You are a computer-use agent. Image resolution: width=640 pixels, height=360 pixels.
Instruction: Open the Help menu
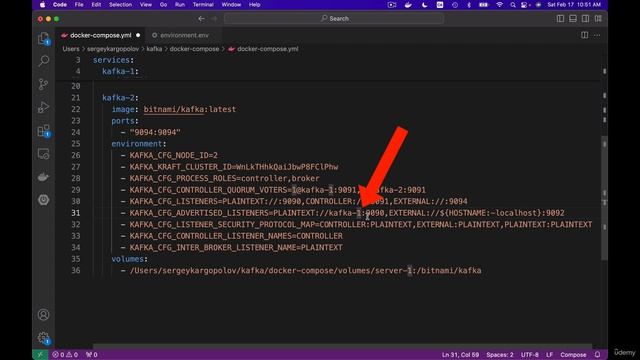254,5
